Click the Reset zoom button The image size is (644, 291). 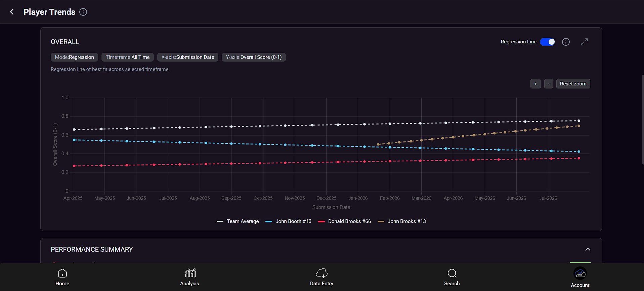[x=573, y=84]
